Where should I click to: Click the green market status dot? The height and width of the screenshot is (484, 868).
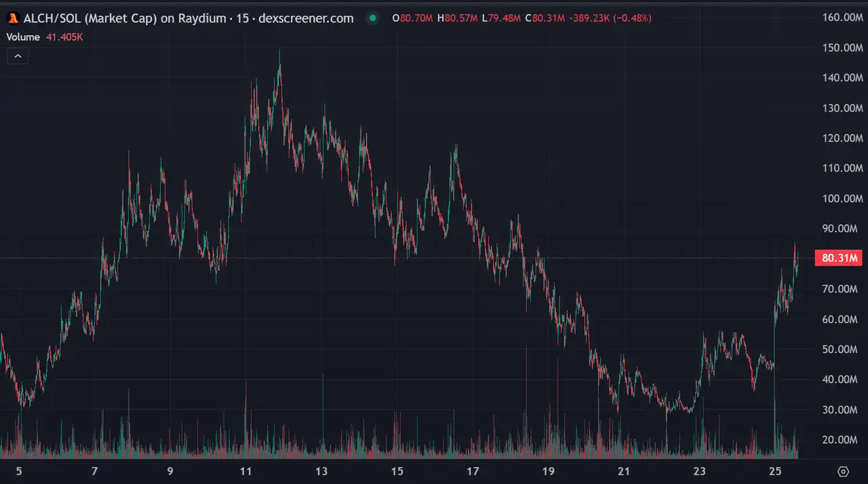tap(372, 18)
